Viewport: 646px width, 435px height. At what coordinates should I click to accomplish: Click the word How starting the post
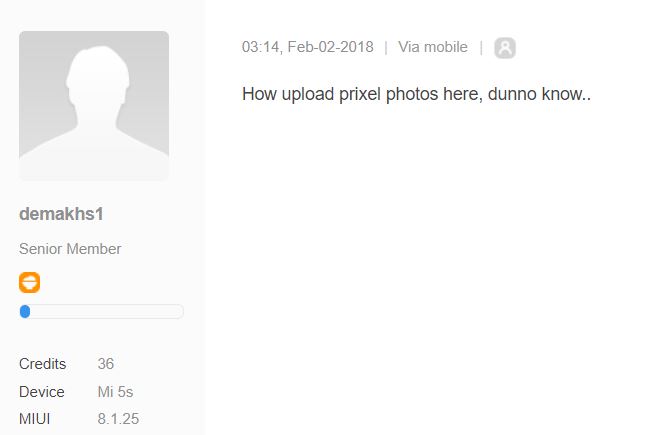tap(259, 95)
